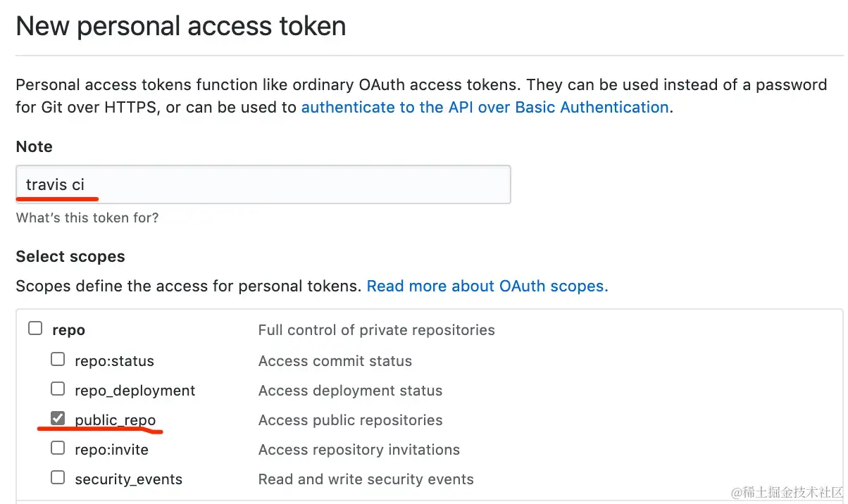The width and height of the screenshot is (848, 504).
Task: Enable the repo scope checkbox
Action: pyautogui.click(x=35, y=329)
